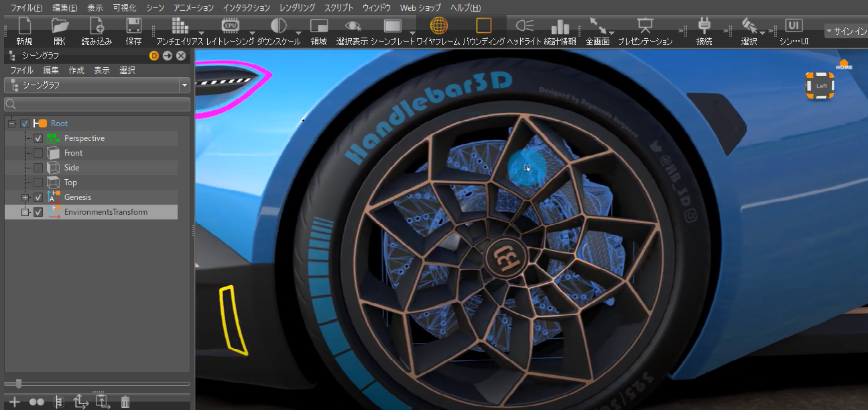Click the two-circles duplicate icon
Viewport: 868px width, 410px height.
pos(36,401)
